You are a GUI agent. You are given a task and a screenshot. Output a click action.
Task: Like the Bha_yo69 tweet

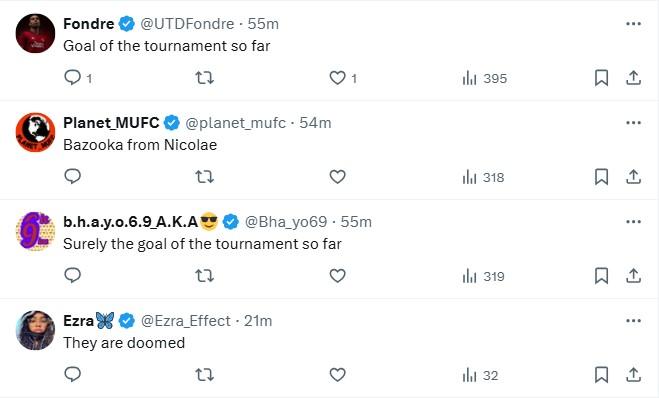pyautogui.click(x=337, y=276)
